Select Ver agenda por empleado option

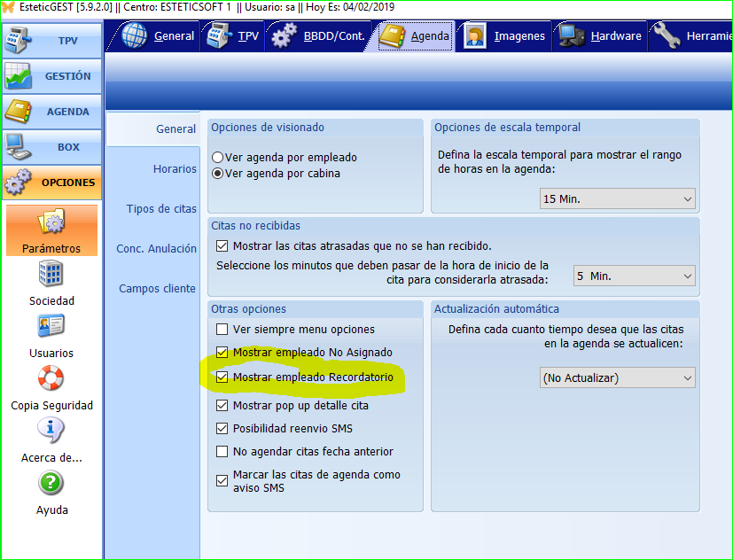click(218, 158)
